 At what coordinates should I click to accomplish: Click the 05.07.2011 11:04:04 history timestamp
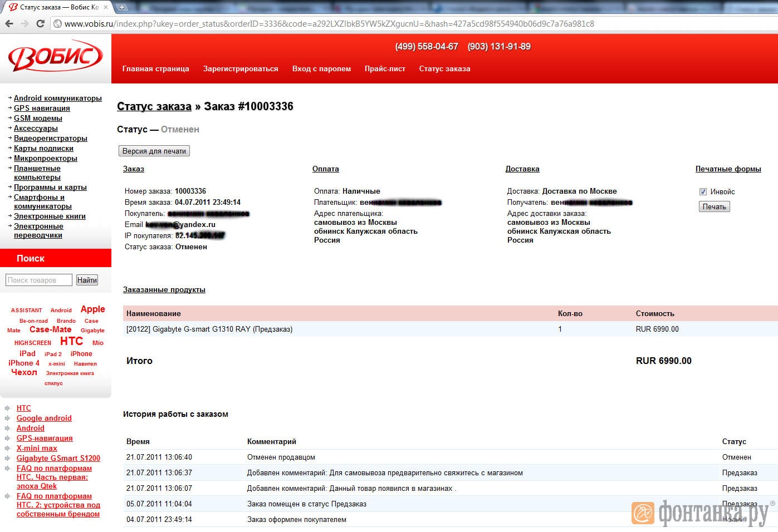[159, 504]
